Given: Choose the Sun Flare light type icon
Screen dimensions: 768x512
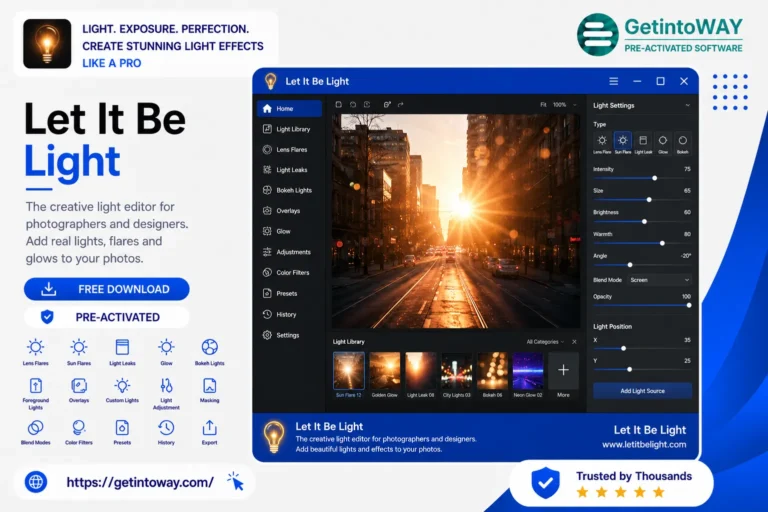Looking at the screenshot, I should (x=623, y=141).
